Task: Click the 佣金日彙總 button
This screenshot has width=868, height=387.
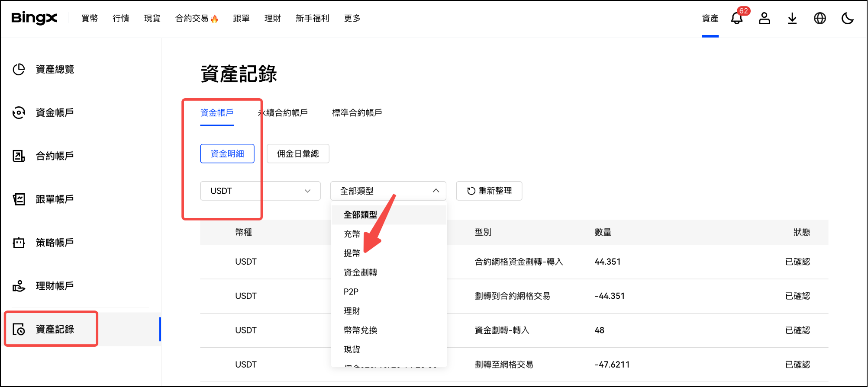Action: click(x=298, y=154)
